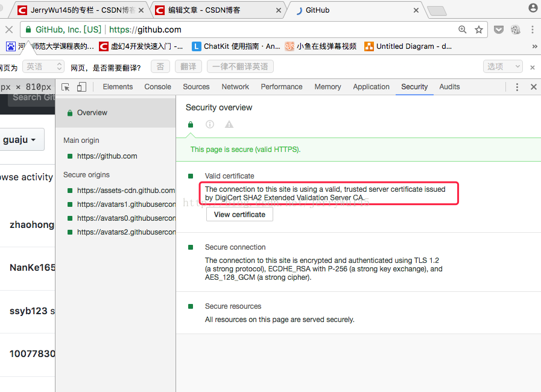
Task: Click the zoom magnifier icon in address bar
Action: click(x=463, y=30)
